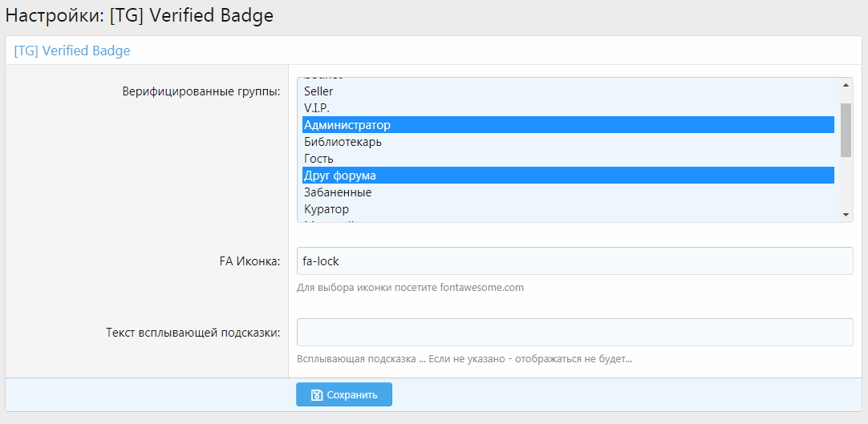Click the floppy disk icon on the save button
868x424 pixels.
316,395
